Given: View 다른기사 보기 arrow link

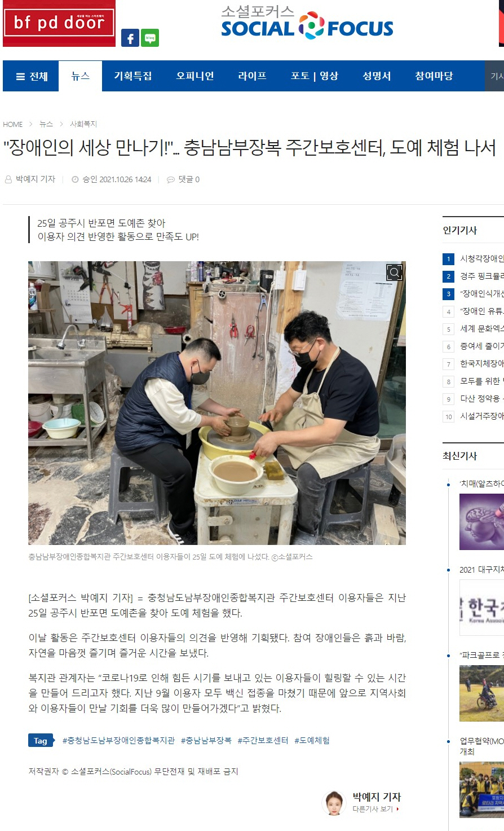Looking at the screenshot, I should click(376, 809).
